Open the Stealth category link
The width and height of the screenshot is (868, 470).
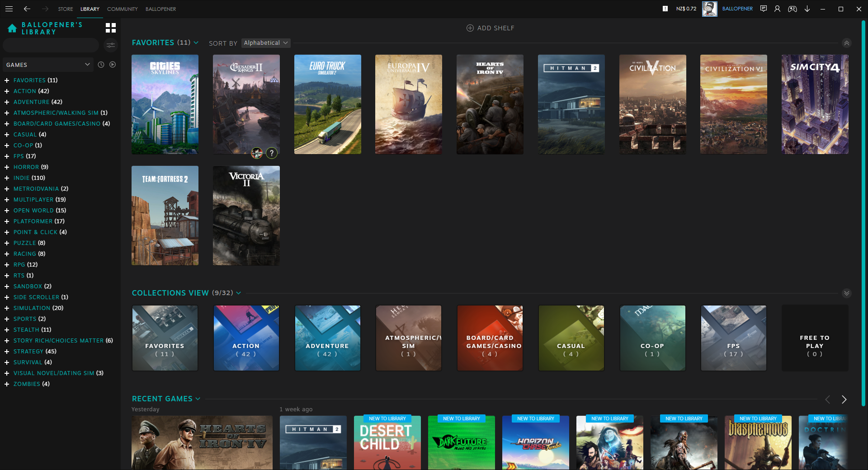(26, 330)
